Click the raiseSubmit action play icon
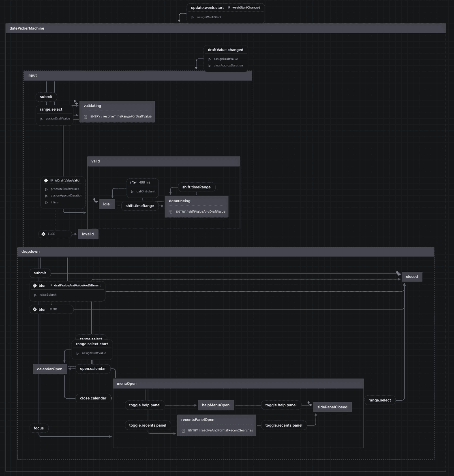The width and height of the screenshot is (454, 476). pyautogui.click(x=35, y=295)
